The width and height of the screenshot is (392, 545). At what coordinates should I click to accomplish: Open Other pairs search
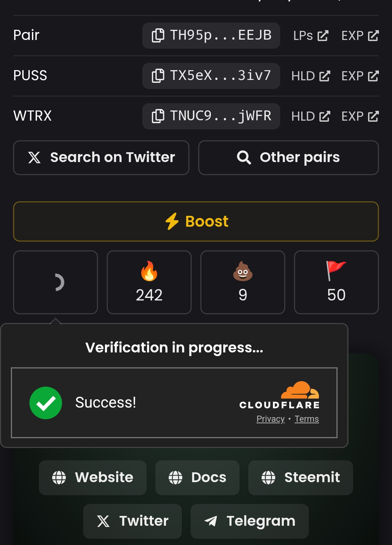[x=289, y=158]
